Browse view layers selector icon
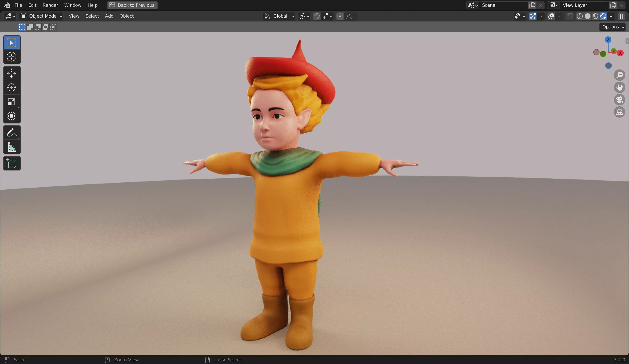The width and height of the screenshot is (629, 364). tap(553, 5)
